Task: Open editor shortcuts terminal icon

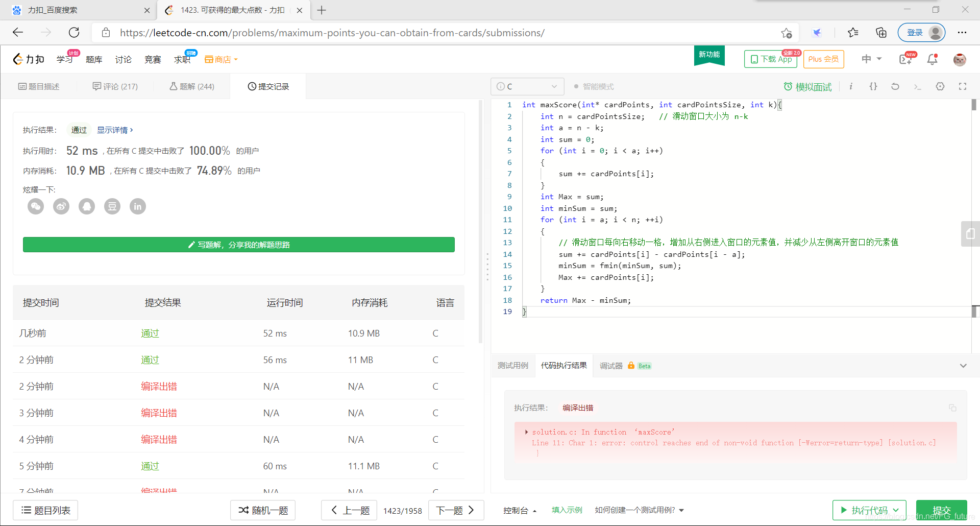Action: (x=918, y=86)
